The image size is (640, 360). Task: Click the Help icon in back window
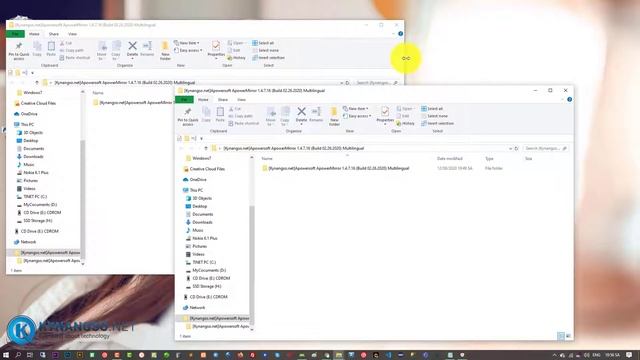pyautogui.click(x=400, y=33)
